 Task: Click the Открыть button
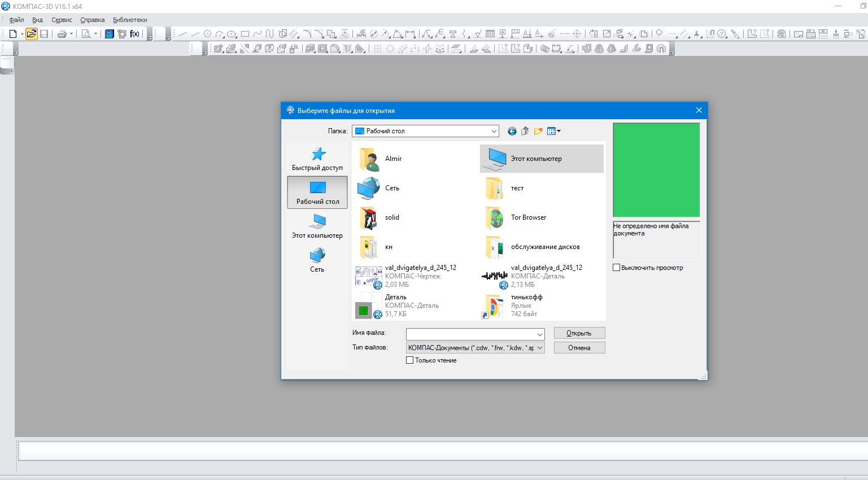coord(579,333)
